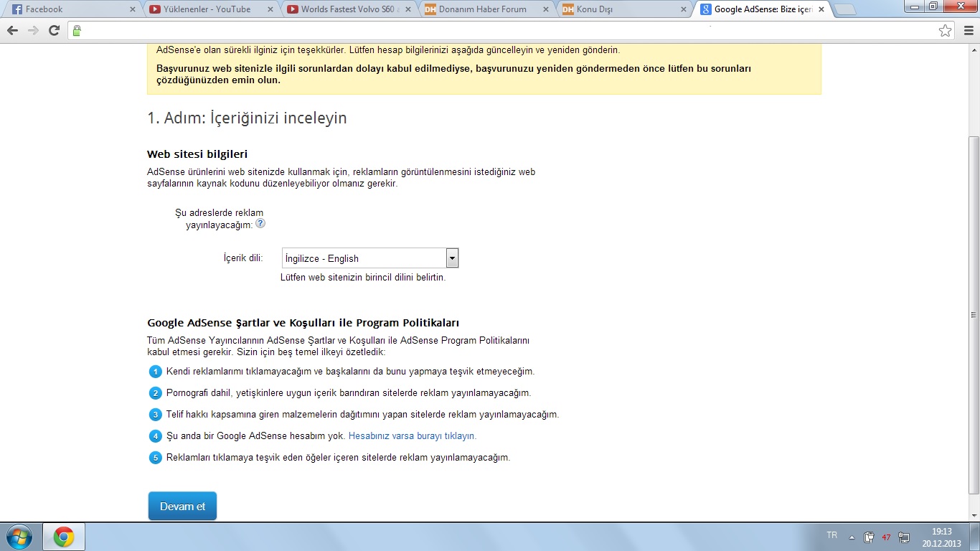Image resolution: width=980 pixels, height=551 pixels.
Task: Close the Konu Dışı tab
Action: (x=683, y=9)
